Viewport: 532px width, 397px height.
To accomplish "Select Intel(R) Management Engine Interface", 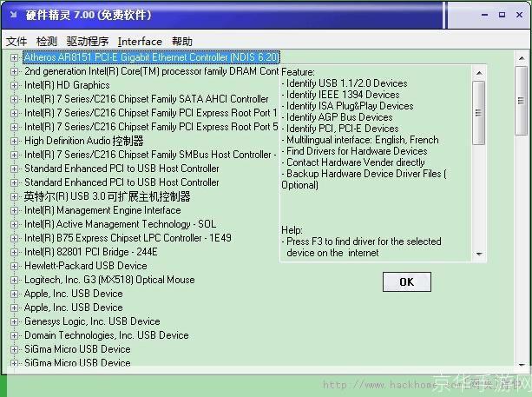I will pos(102,210).
